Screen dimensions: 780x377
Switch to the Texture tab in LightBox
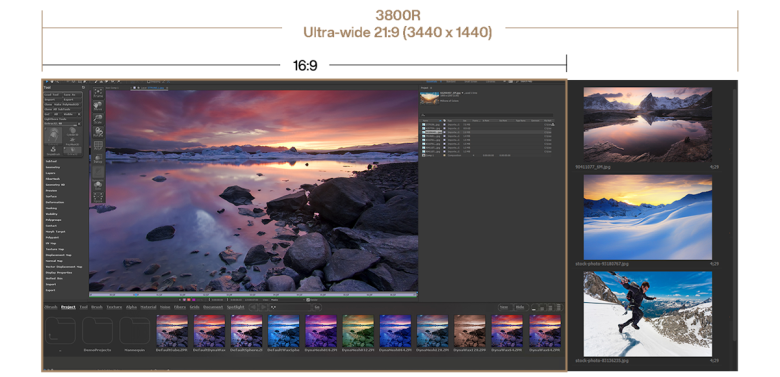click(x=114, y=307)
